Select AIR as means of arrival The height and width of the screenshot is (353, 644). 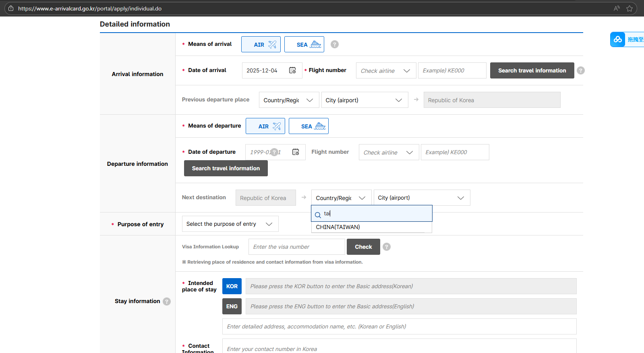point(261,44)
